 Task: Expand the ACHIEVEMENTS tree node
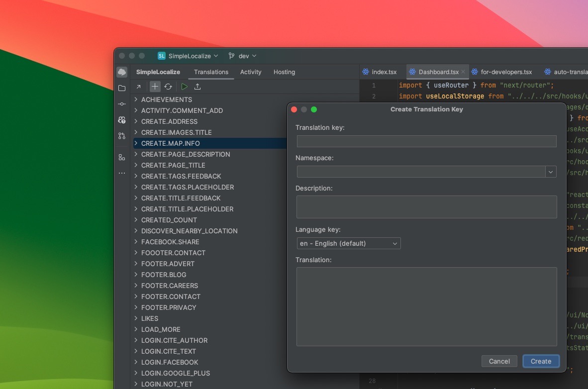(x=136, y=99)
